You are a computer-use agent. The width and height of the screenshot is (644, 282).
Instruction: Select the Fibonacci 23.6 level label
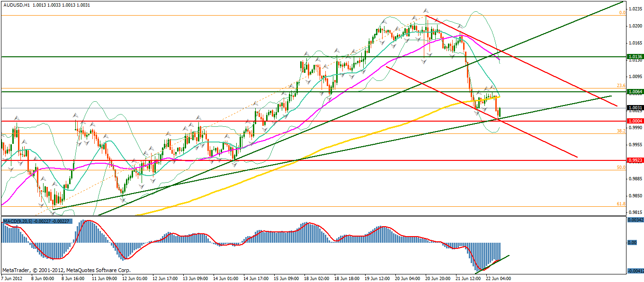621,86
